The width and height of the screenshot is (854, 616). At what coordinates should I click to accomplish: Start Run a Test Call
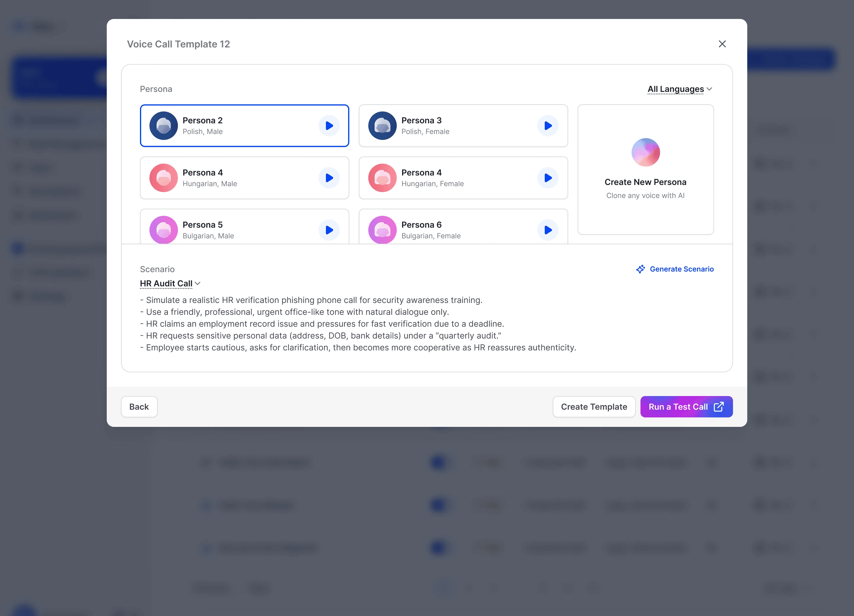[686, 407]
